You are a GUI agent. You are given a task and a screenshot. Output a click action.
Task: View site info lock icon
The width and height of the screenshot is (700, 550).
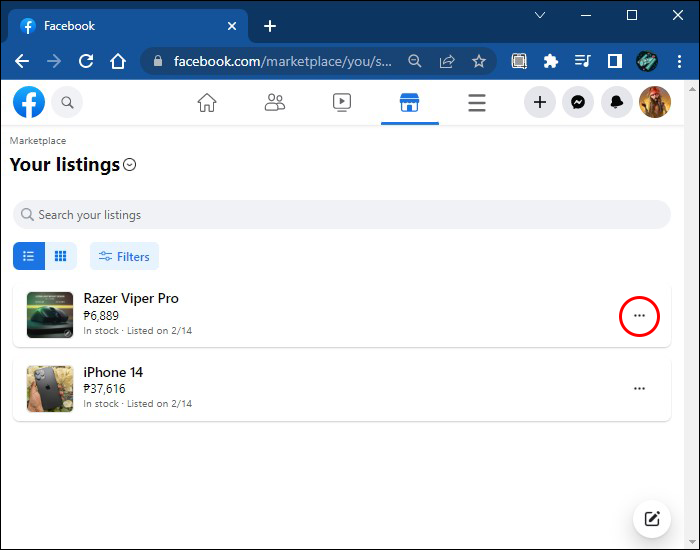click(158, 61)
